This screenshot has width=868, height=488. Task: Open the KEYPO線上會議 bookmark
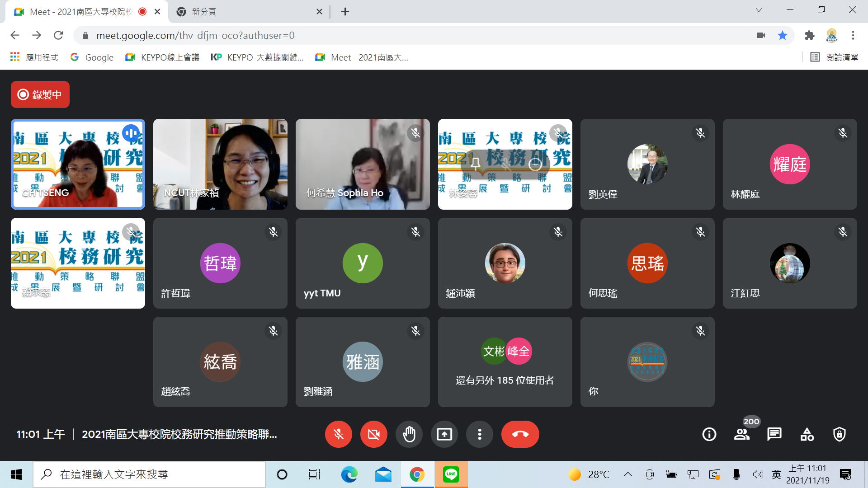tap(163, 57)
